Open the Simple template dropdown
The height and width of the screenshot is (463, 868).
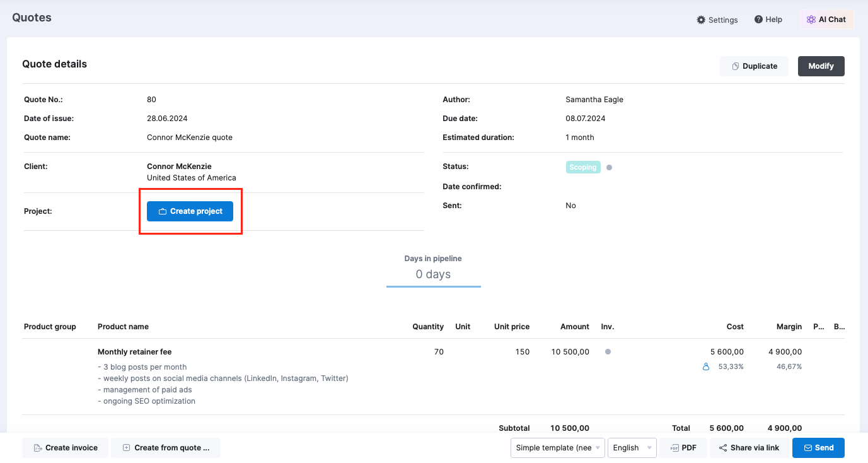(558, 448)
